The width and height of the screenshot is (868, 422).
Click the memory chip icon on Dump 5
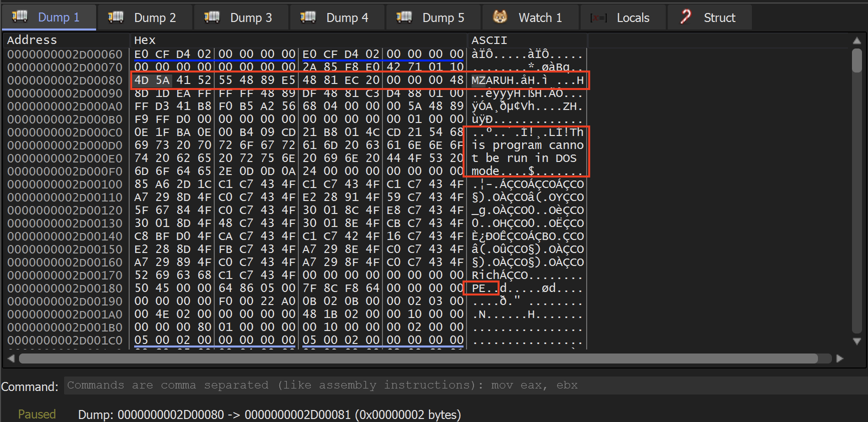tap(404, 17)
